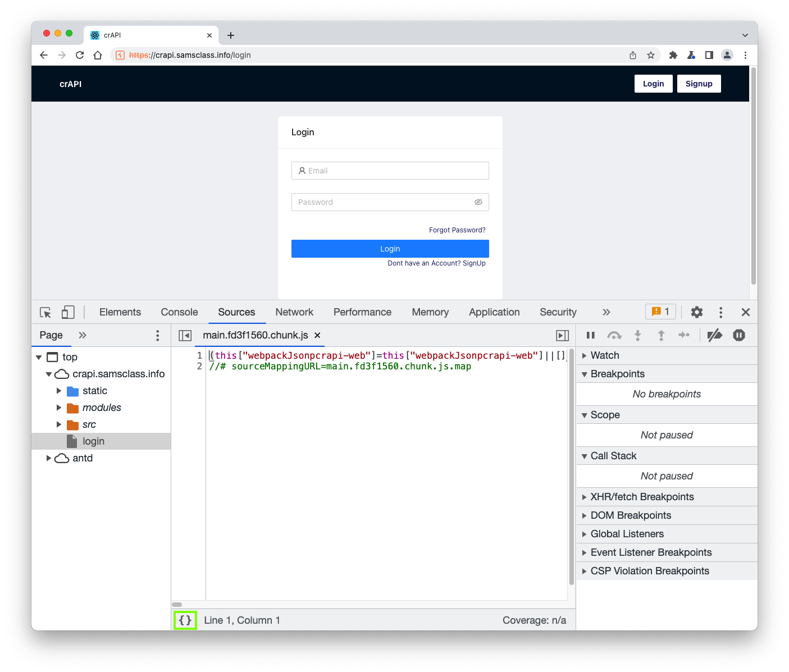Submit the blue Login button
Screen dimensions: 789x672
pyautogui.click(x=390, y=249)
